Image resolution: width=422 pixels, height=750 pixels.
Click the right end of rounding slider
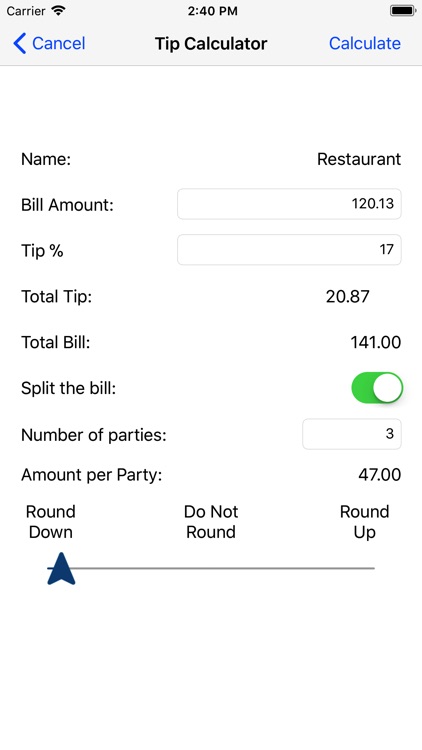click(x=372, y=568)
